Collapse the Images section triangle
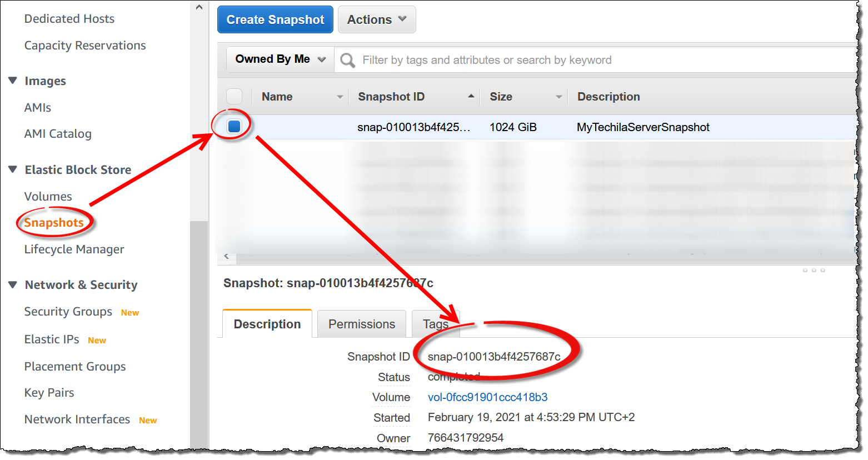Image resolution: width=868 pixels, height=460 pixels. [13, 81]
